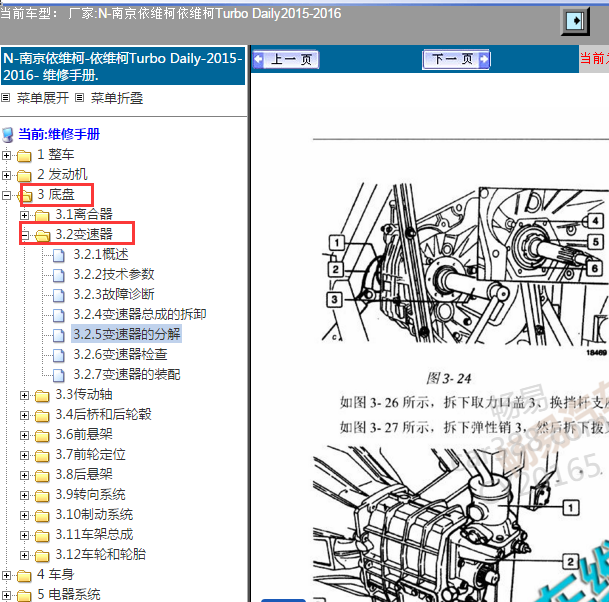Select the 3.2.5变速器的分解 page
The image size is (609, 602).
pos(127,334)
